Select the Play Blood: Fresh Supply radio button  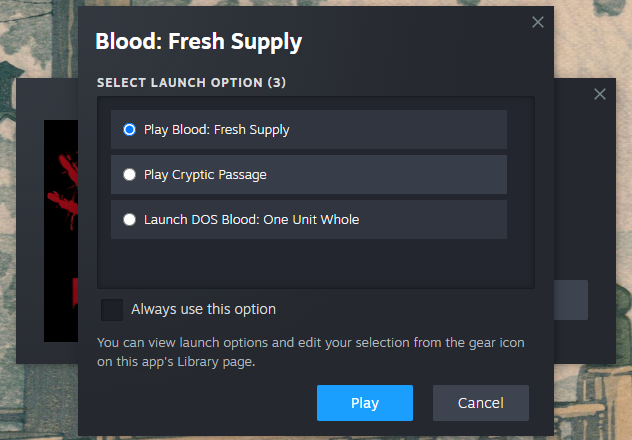(129, 129)
